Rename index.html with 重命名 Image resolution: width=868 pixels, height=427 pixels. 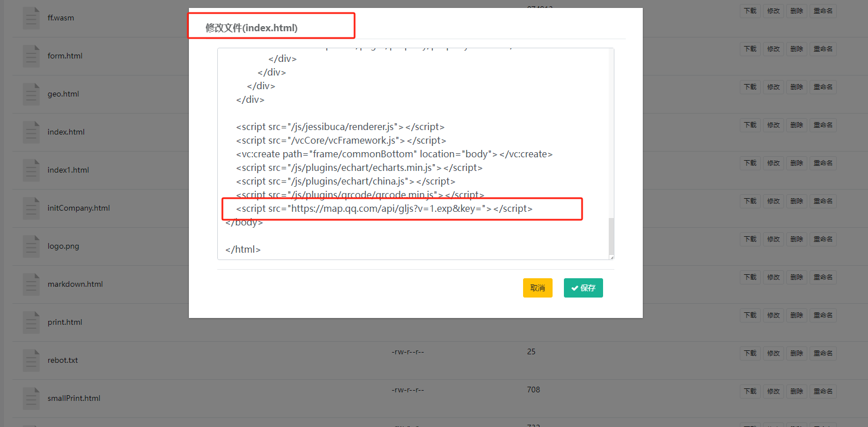(823, 125)
